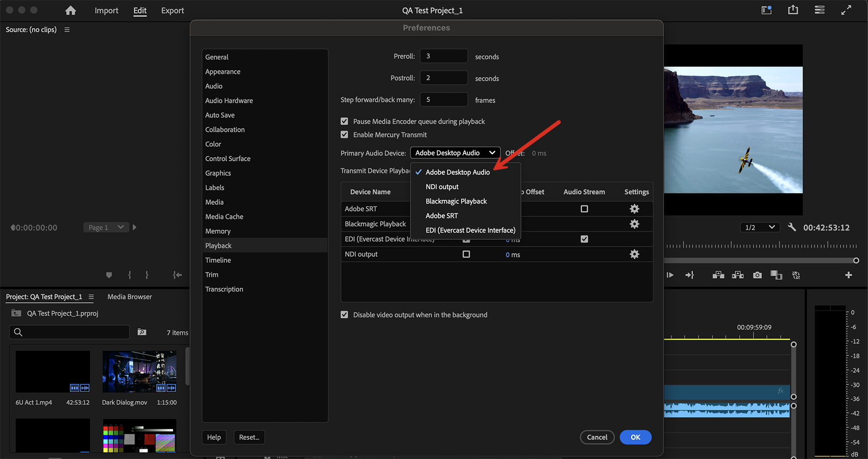Click the Help button
Viewport: 868px width, 459px height.
pos(214,437)
